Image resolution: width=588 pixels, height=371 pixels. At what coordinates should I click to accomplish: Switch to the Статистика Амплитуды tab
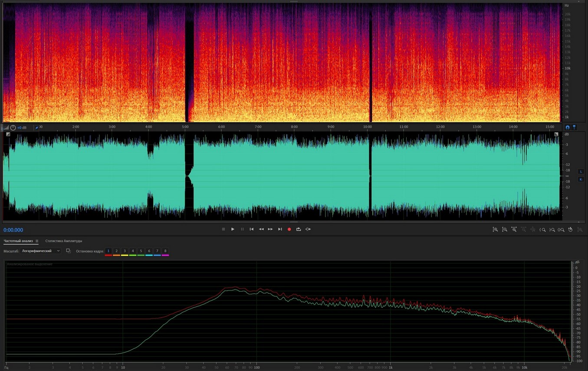click(63, 241)
